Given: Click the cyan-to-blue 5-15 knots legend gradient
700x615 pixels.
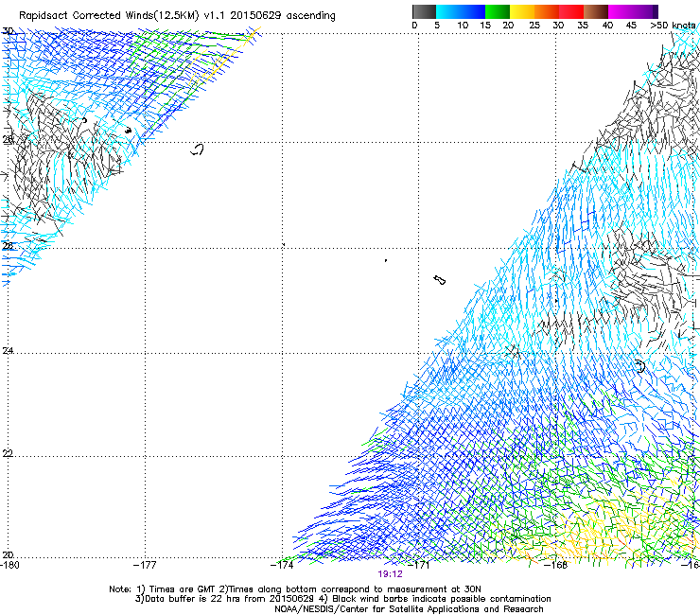Looking at the screenshot, I should [x=461, y=11].
